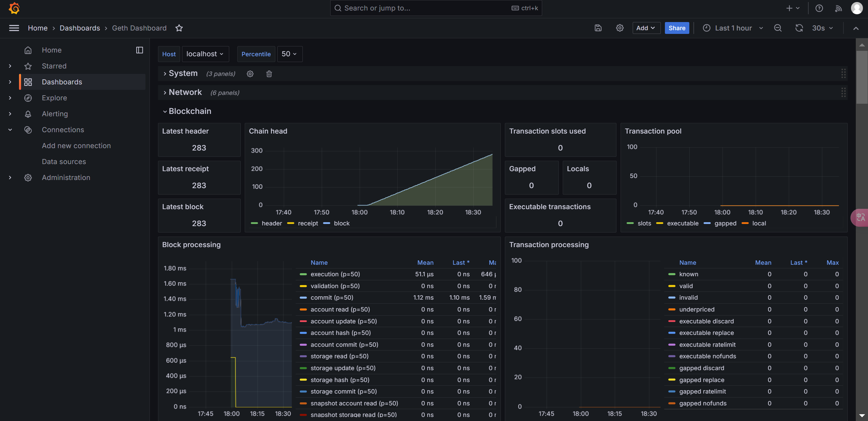Viewport: 868px width, 421px height.
Task: Collapse the Blockchain row
Action: coord(165,112)
